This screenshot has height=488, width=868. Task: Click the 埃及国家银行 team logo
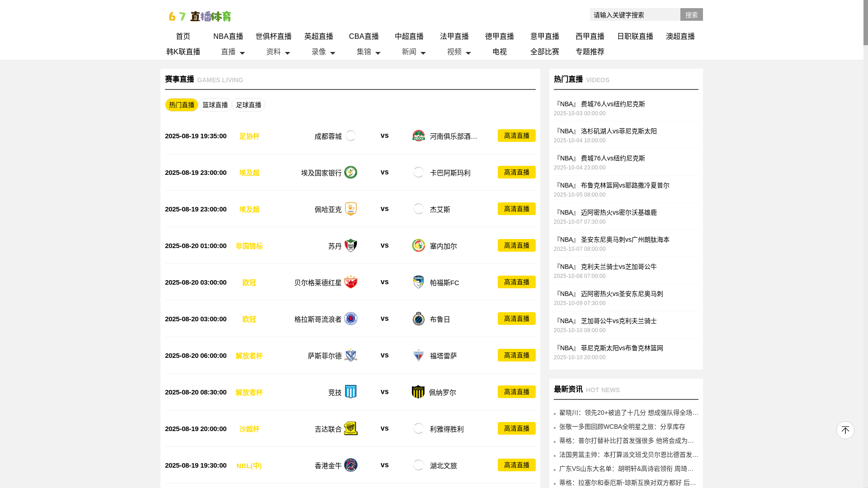click(x=351, y=172)
